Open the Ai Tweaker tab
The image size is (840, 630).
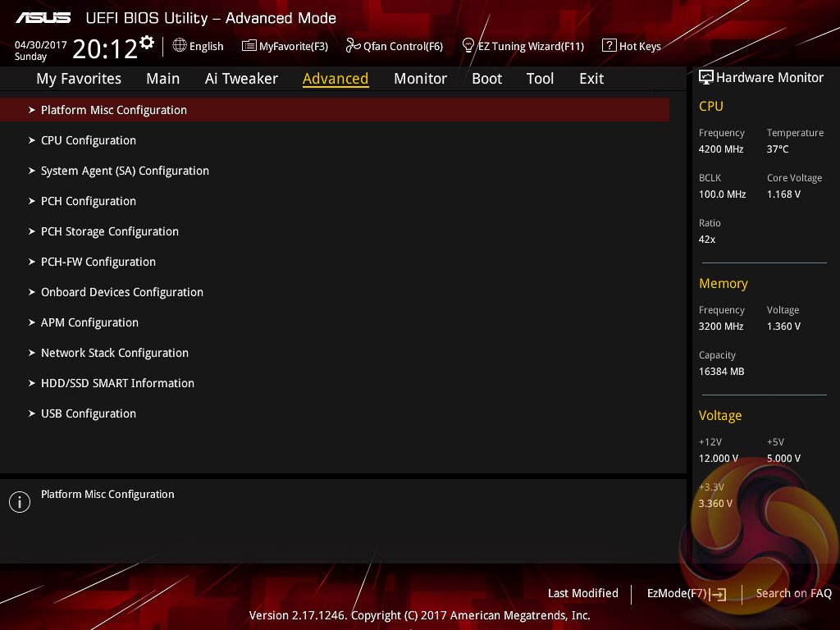pyautogui.click(x=241, y=79)
